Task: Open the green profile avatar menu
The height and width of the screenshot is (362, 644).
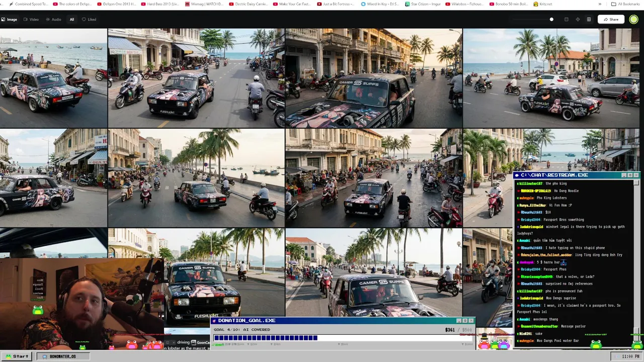Action: 633,20
